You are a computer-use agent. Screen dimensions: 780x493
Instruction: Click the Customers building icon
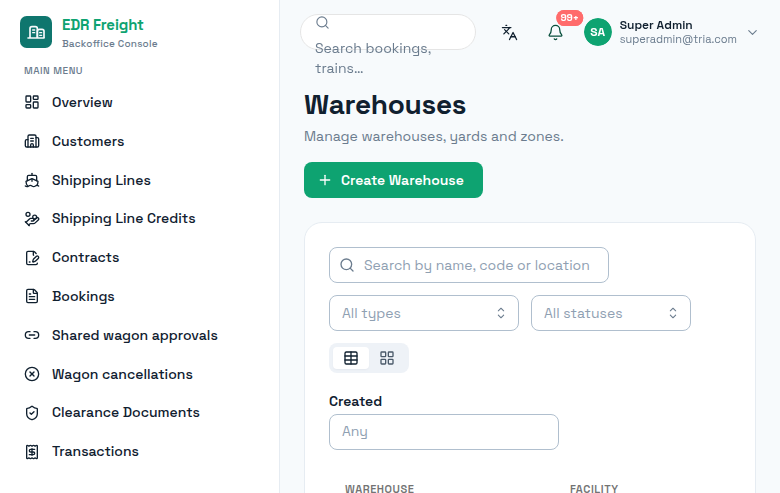32,141
